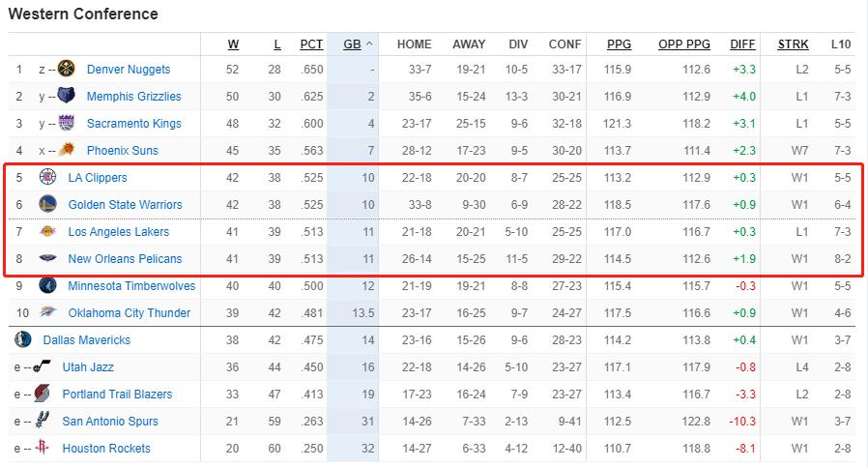868x468 pixels.
Task: Sort standings by the W column
Action: point(233,44)
